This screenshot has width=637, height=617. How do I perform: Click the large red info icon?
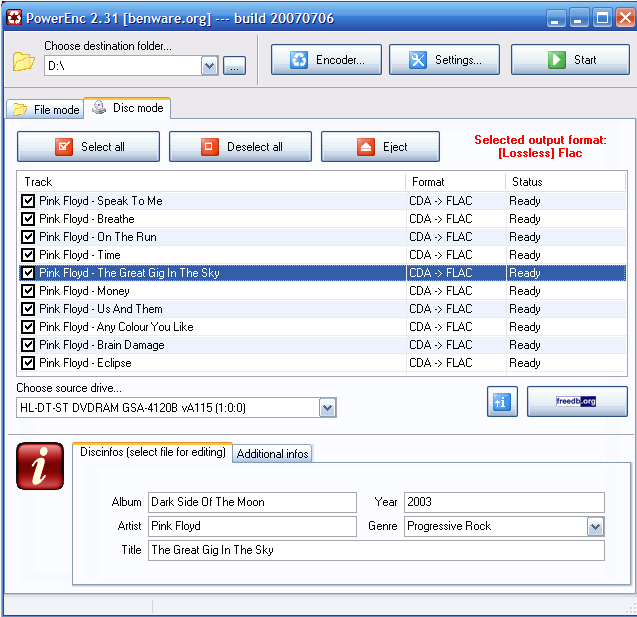[40, 465]
